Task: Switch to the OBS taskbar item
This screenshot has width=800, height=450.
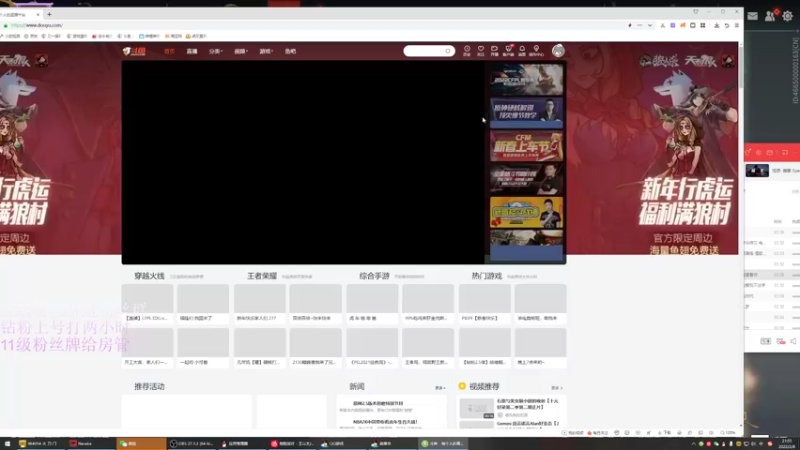Action: click(191, 444)
